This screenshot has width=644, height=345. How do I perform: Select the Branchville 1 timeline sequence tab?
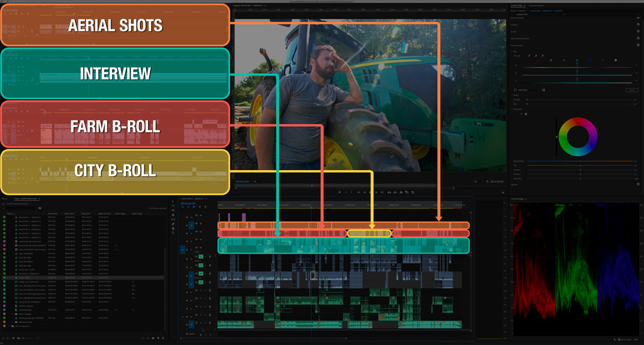click(193, 199)
